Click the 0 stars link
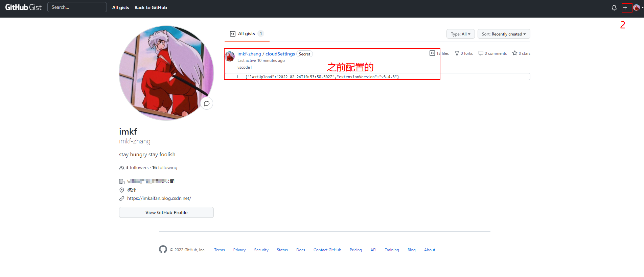This screenshot has height=277, width=644. (521, 53)
